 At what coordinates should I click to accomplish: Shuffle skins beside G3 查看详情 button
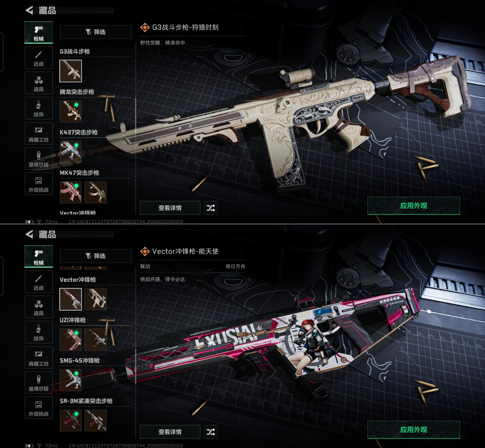coord(211,208)
